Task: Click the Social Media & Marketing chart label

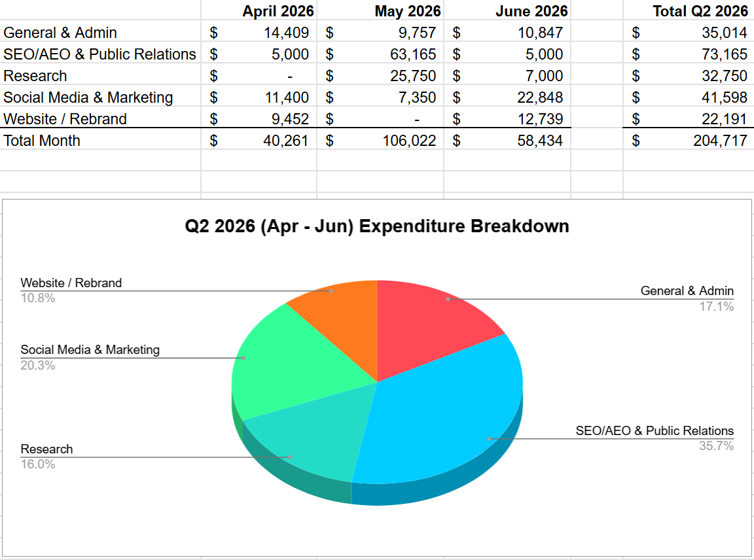Action: [90, 349]
